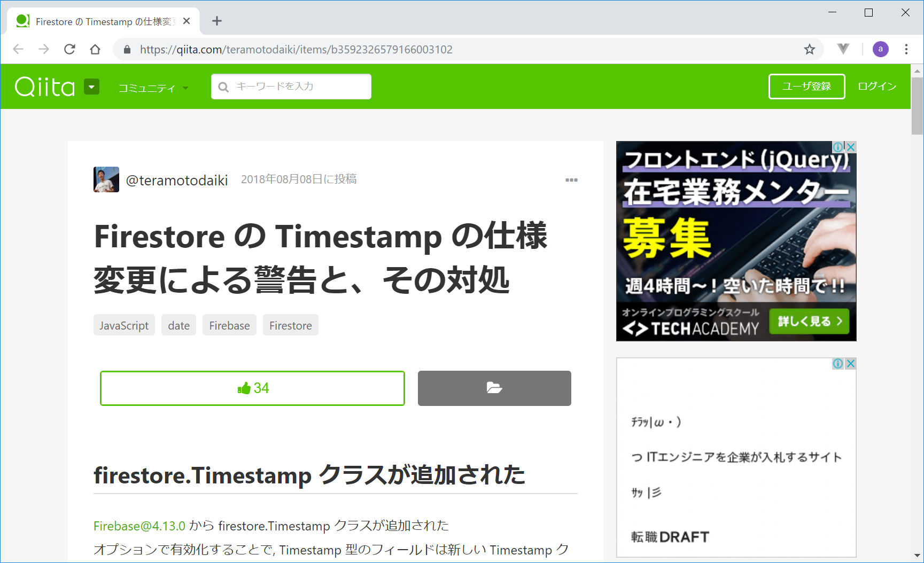Reload the page

69,50
